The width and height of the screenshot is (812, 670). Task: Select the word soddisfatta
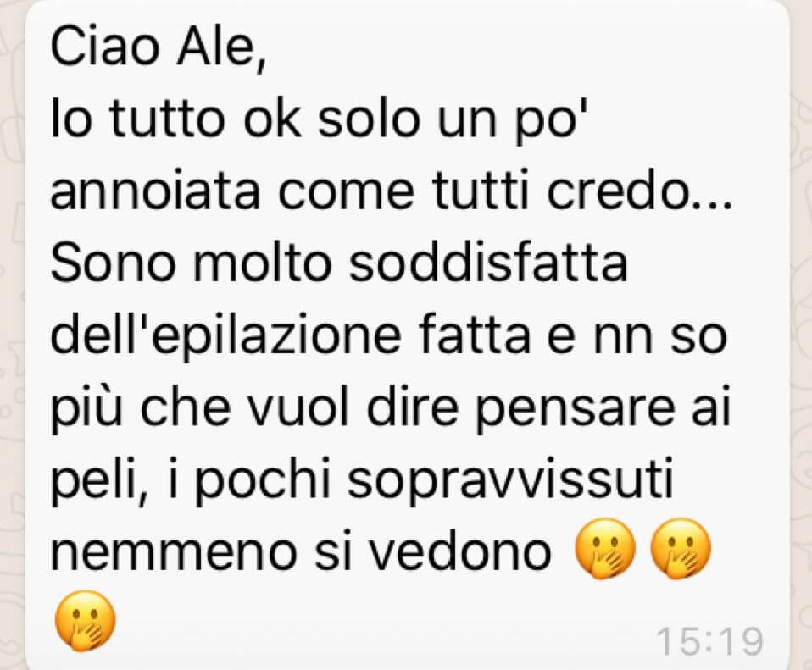pos(488,262)
